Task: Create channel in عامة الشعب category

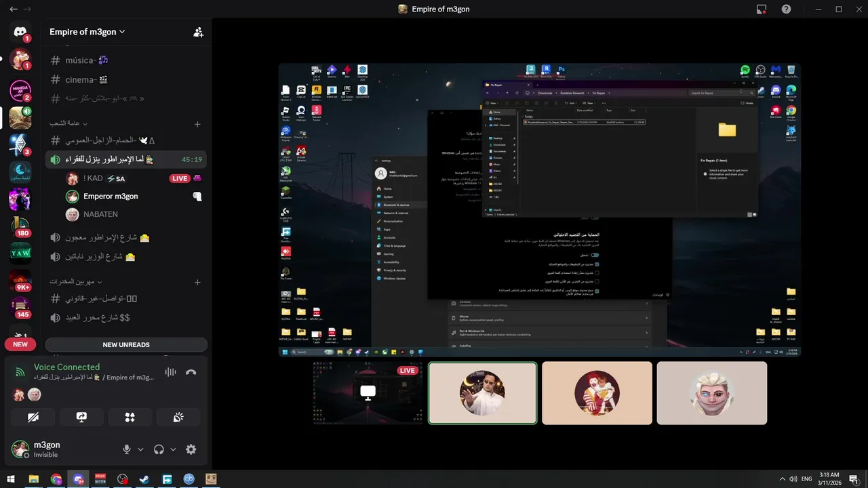Action: 197,124
